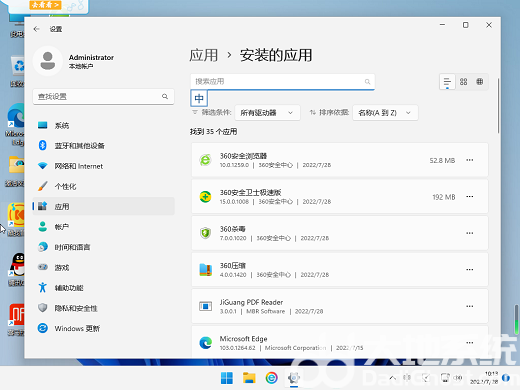
Task: Click the 360安全卫士极速版 app icon
Action: pyautogui.click(x=205, y=197)
